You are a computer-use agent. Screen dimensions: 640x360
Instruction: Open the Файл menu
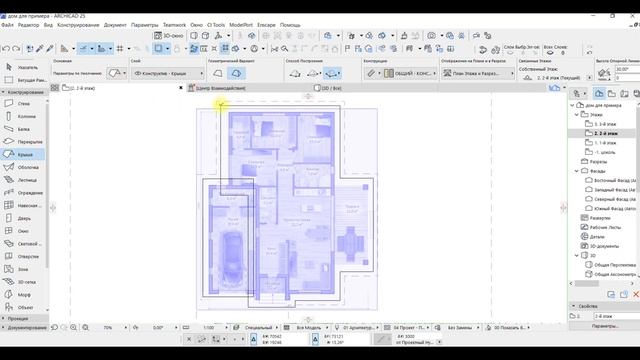(x=7, y=25)
